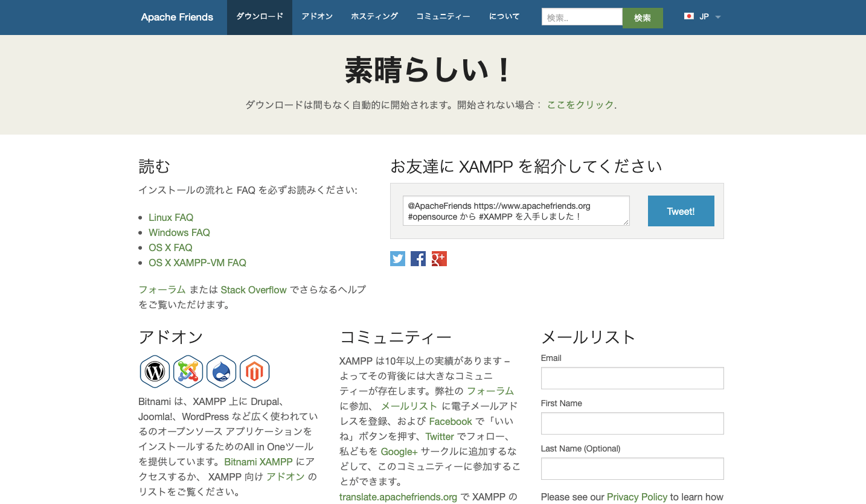Select the ホスティング menu item

[x=374, y=17]
